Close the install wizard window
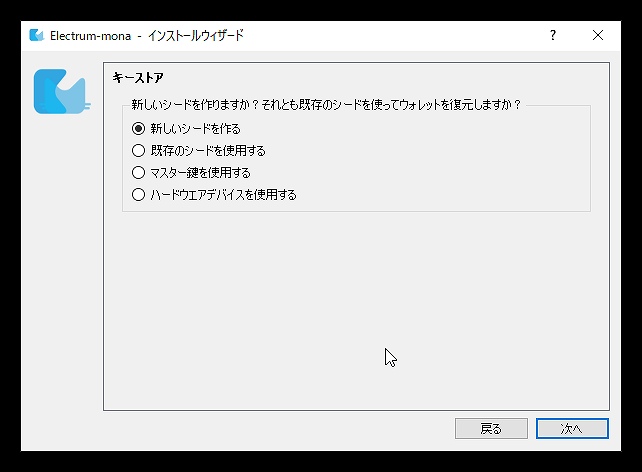Screen dimensions: 642x472 coord(598,35)
